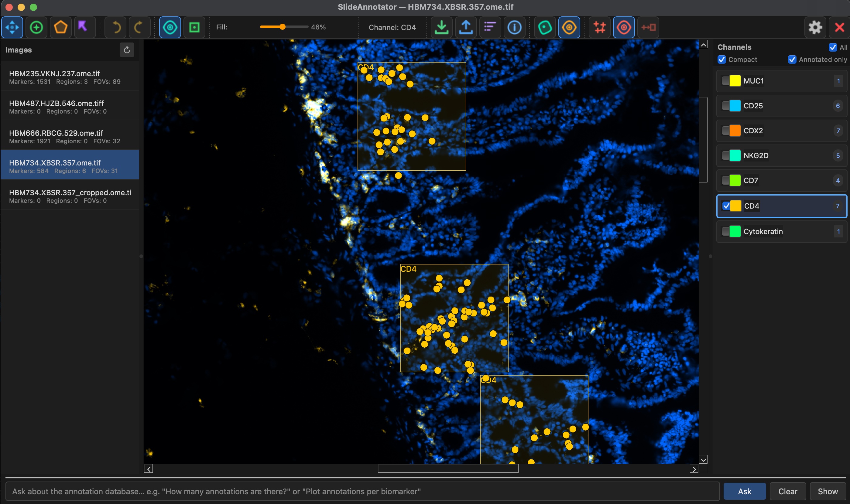Click the red grid markers icon

(600, 27)
